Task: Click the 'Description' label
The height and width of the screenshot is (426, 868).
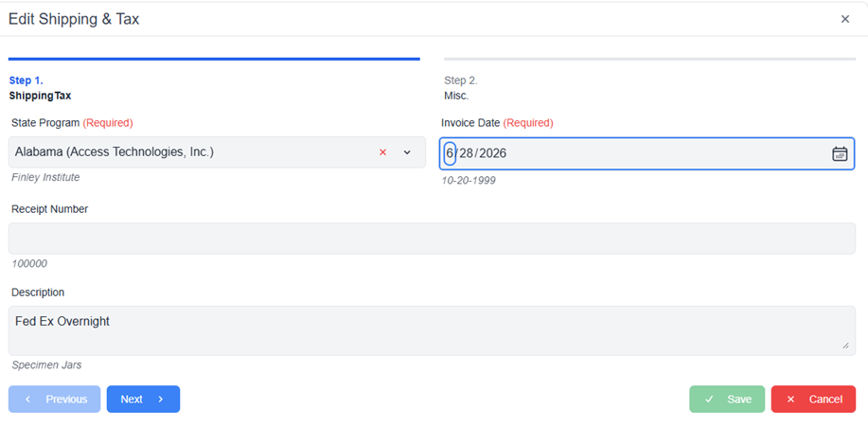Action: point(38,292)
